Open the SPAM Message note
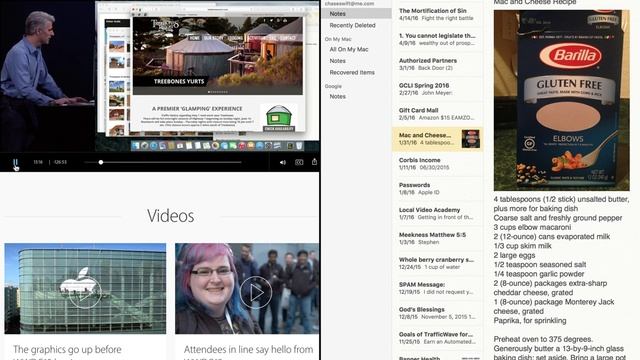This screenshot has height=360, width=640. tap(438, 288)
